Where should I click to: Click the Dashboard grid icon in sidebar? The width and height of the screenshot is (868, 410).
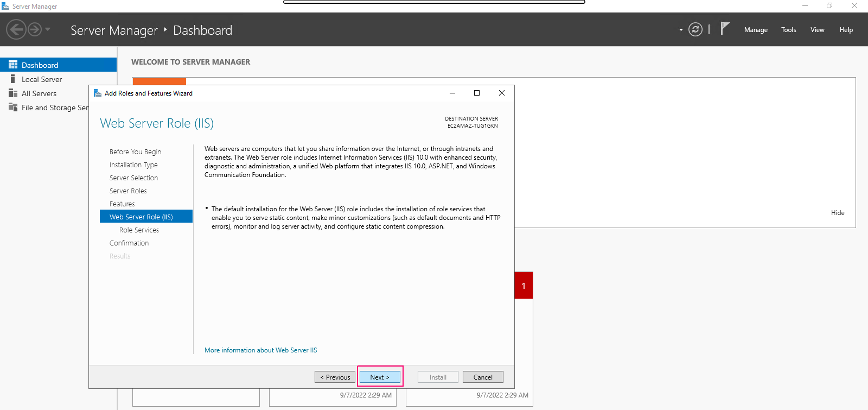pos(13,65)
